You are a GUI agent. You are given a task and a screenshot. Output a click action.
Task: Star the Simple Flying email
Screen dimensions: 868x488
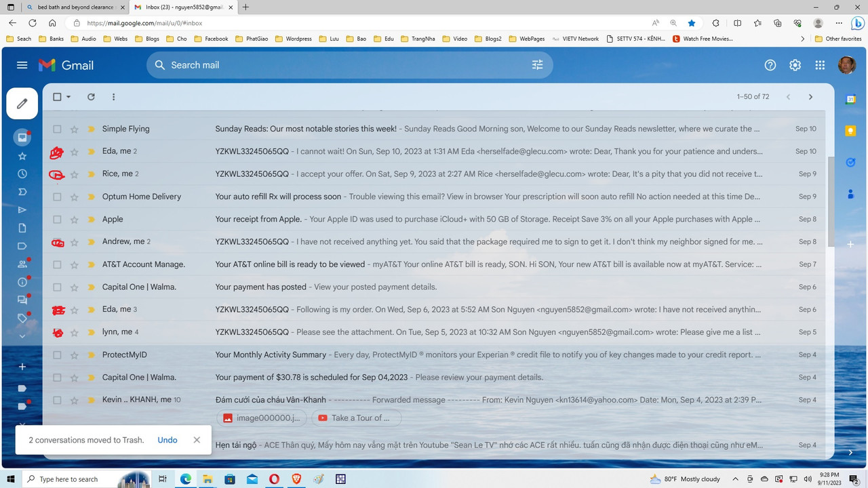coord(74,129)
